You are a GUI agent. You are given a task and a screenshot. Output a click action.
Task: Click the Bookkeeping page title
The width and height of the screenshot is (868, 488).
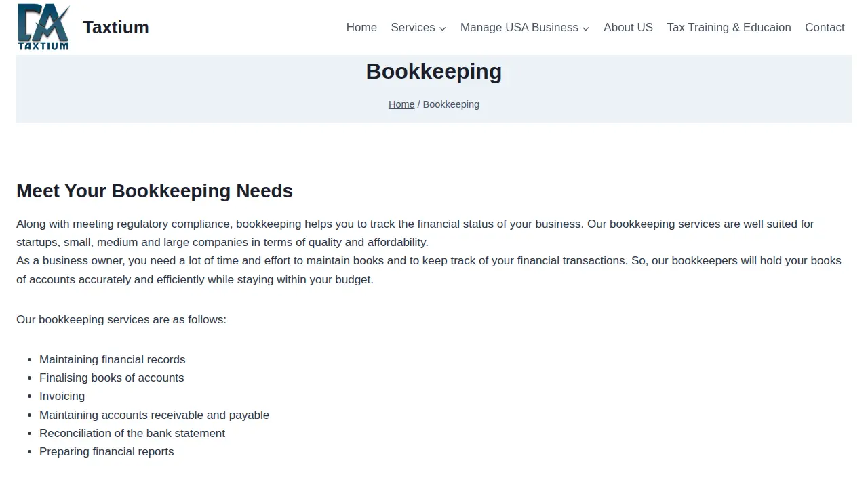point(434,71)
